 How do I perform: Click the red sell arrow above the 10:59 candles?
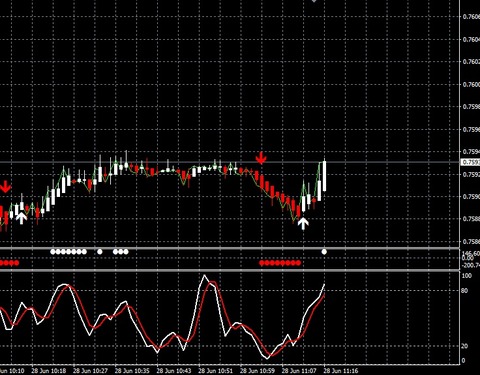261,158
